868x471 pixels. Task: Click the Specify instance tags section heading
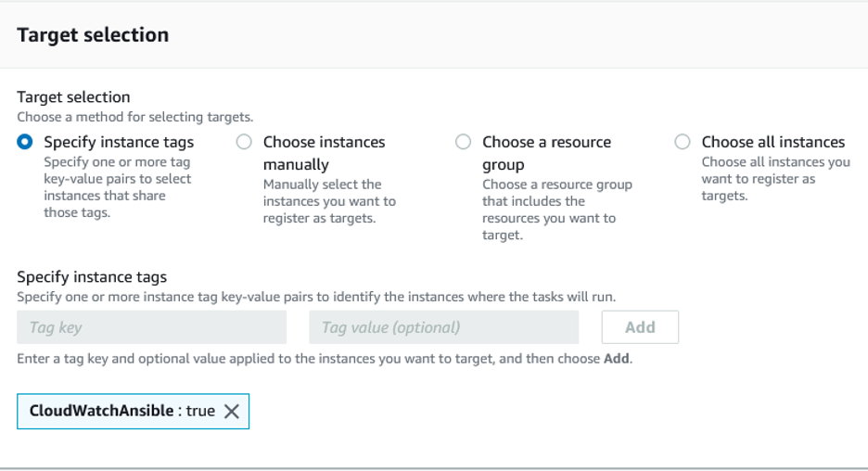[92, 277]
